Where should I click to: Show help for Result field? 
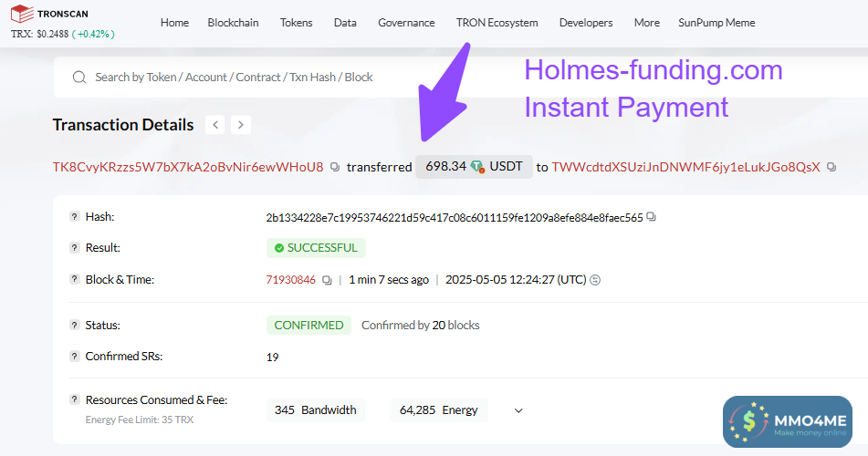click(74, 247)
